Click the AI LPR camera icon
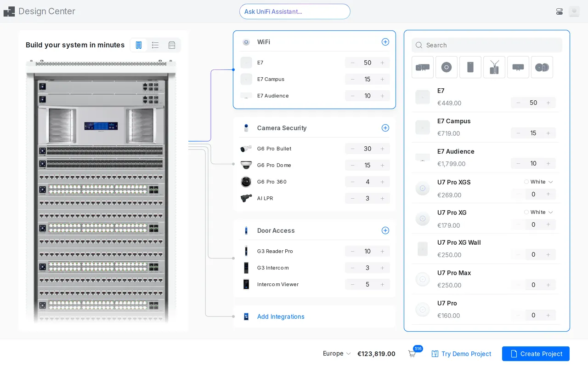Screen dimensions: 588x368 246,198
